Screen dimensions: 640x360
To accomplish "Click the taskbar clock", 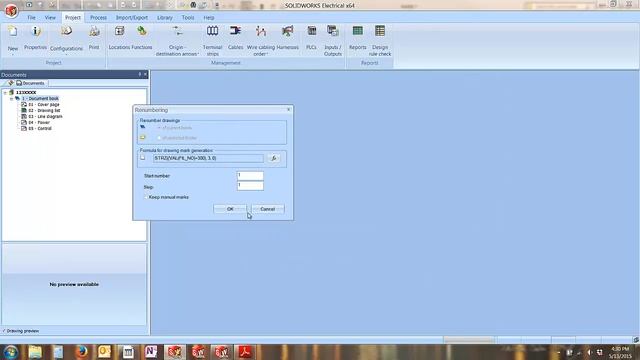I will click(x=620, y=353).
